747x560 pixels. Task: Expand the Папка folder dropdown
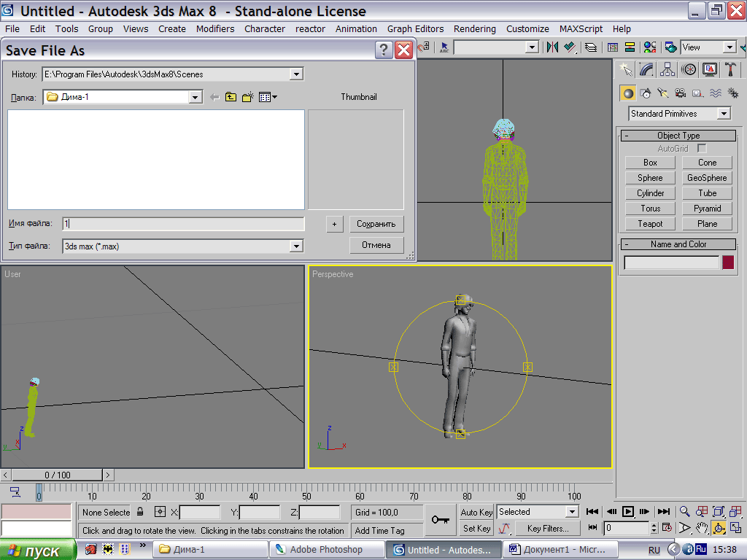[195, 97]
